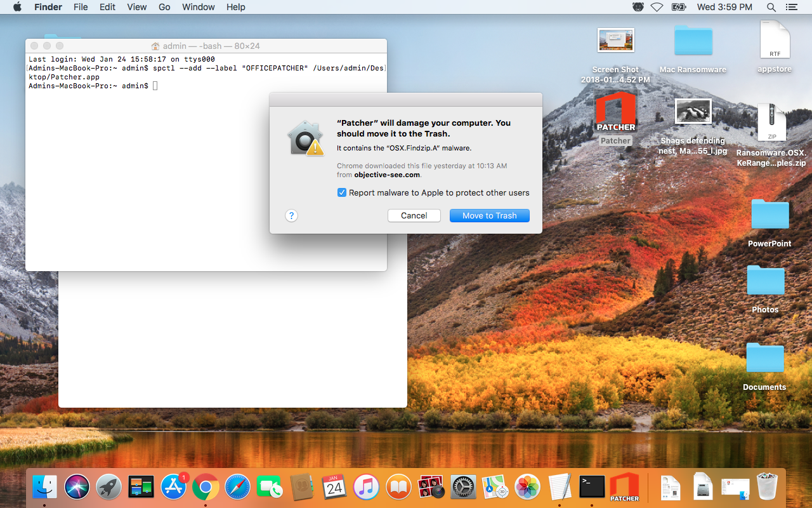The image size is (812, 508).
Task: Open the Window menu
Action: point(199,7)
